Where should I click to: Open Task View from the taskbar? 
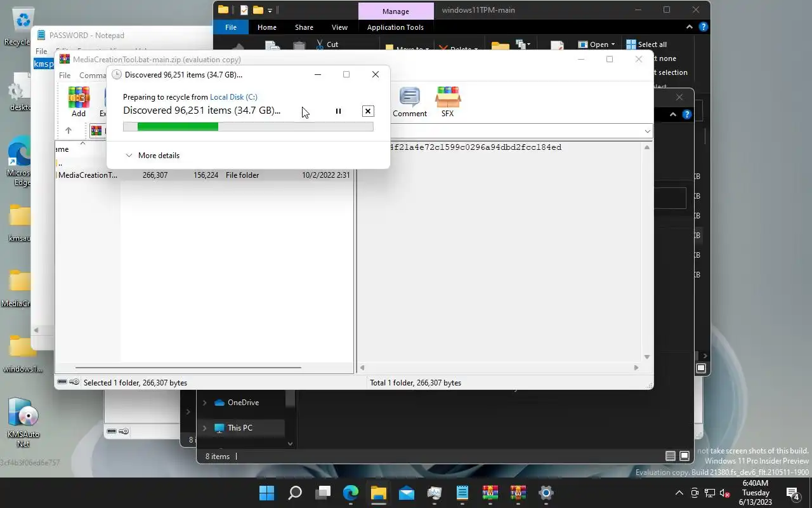pos(323,493)
